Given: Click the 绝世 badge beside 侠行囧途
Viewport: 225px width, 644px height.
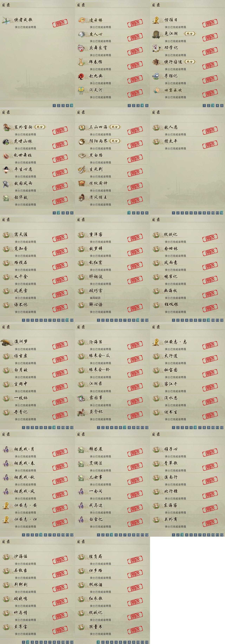Looking at the screenshot, I should coord(190,62).
